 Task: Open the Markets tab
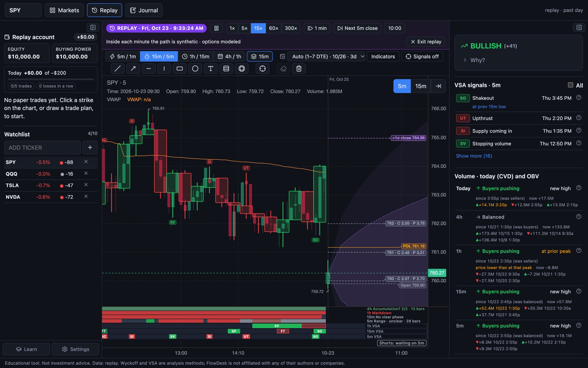[x=64, y=10]
